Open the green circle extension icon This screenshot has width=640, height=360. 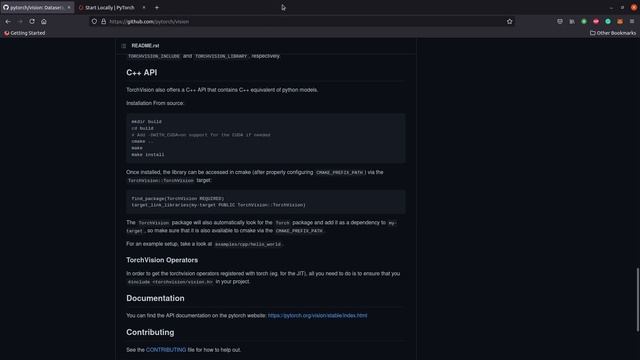584,21
